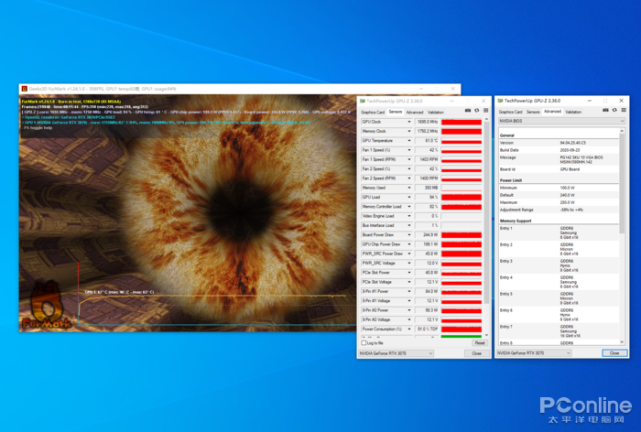The image size is (641, 432).
Task: Open Power Consumption (%) dropdown arrow
Action: [409, 329]
